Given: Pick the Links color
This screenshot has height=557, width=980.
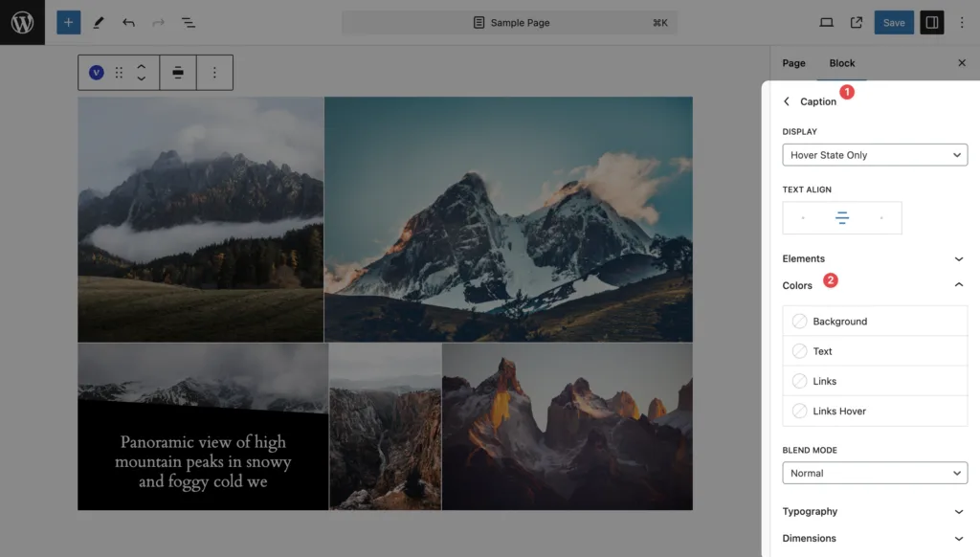Looking at the screenshot, I should point(875,381).
